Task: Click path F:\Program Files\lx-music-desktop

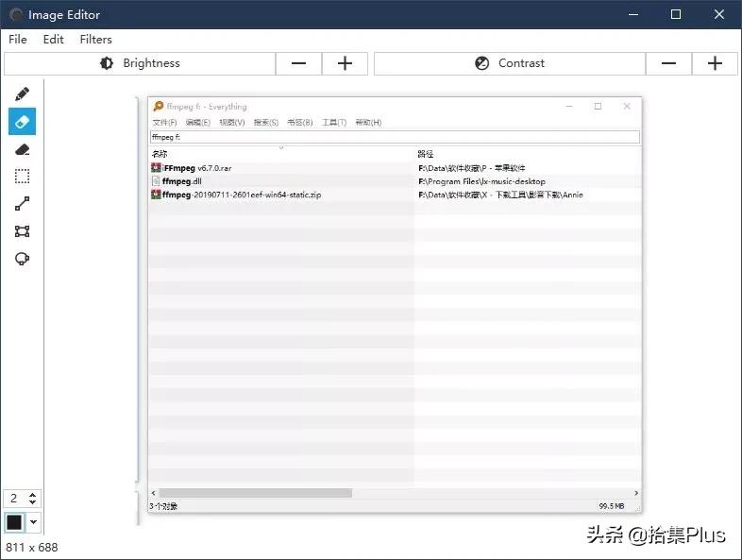Action: 481,181
